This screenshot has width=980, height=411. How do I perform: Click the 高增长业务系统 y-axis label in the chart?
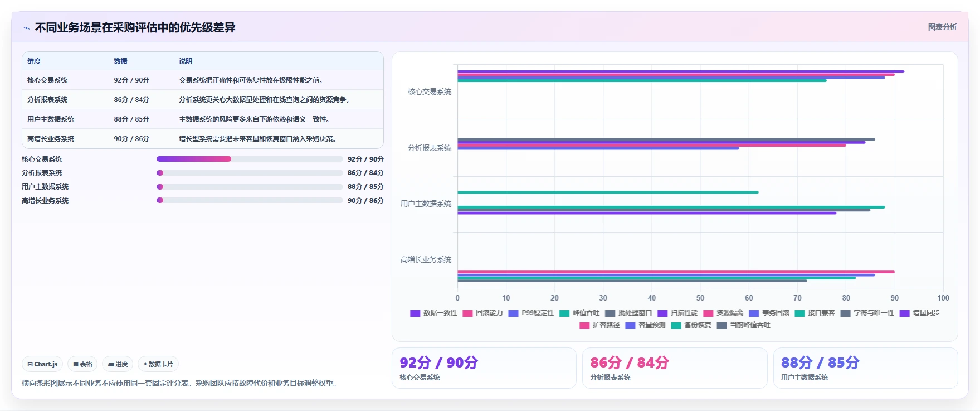(x=426, y=260)
